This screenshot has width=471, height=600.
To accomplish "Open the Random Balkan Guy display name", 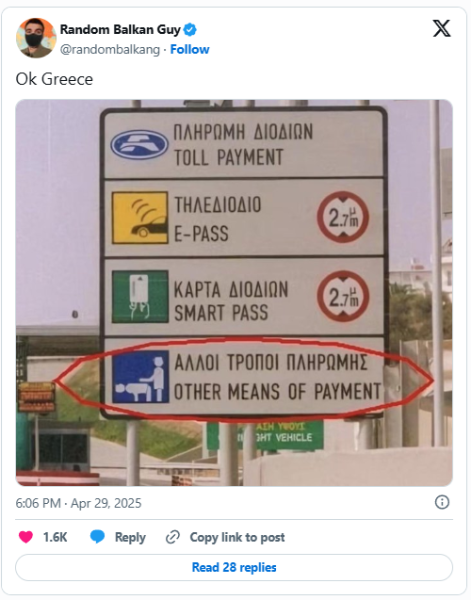I will pos(120,29).
